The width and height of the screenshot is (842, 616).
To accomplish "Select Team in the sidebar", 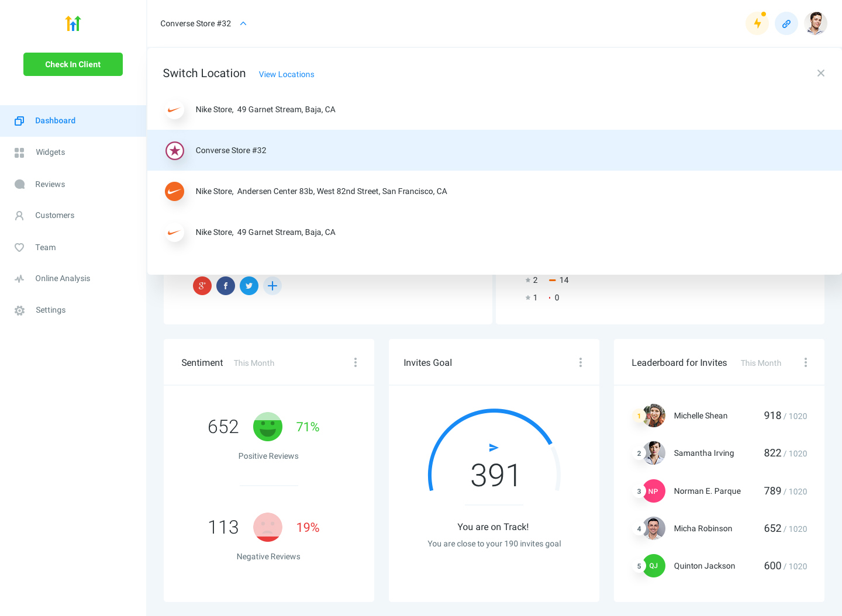I will (73, 247).
